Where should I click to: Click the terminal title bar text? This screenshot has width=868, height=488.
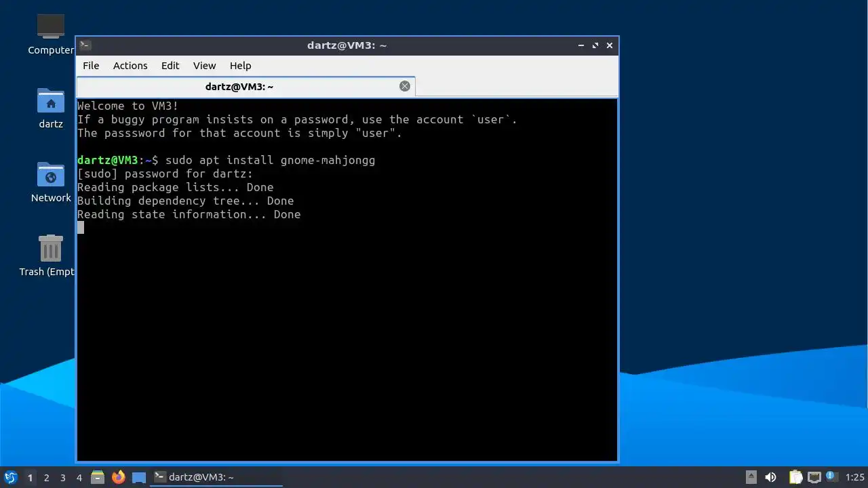tap(347, 45)
